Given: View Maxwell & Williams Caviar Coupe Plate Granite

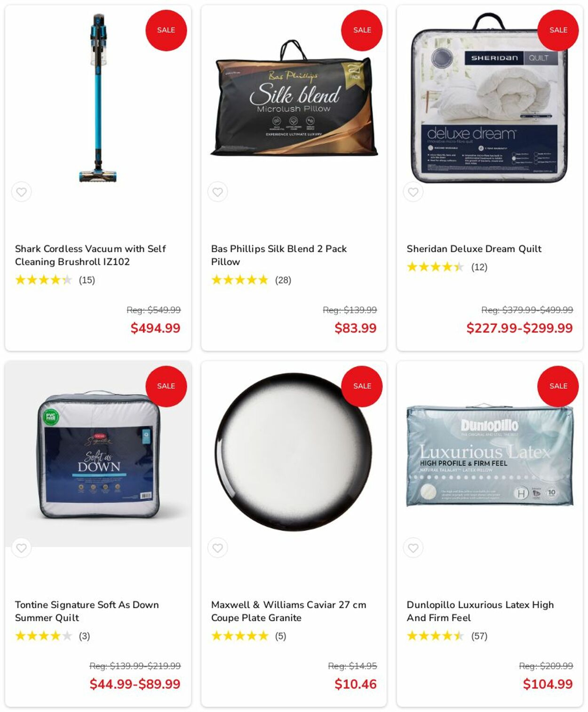Looking at the screenshot, I should [x=288, y=611].
